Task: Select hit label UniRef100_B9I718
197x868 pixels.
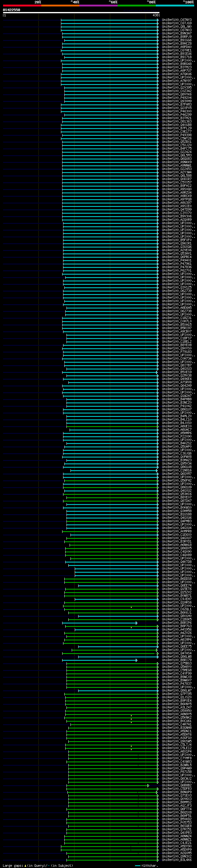Action: 176,57
